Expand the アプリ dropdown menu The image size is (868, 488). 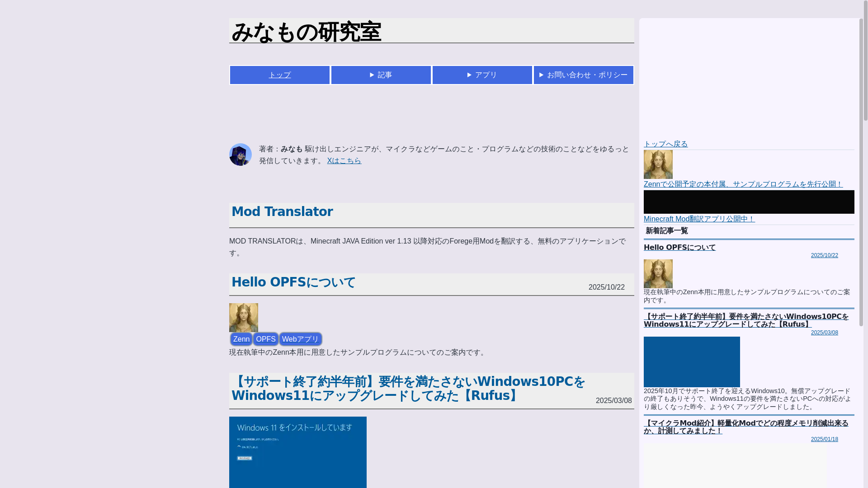[482, 75]
